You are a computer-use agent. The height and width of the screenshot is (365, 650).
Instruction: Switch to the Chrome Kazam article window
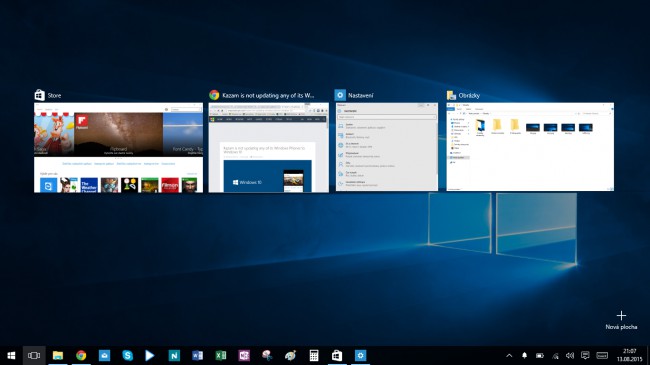pyautogui.click(x=269, y=148)
